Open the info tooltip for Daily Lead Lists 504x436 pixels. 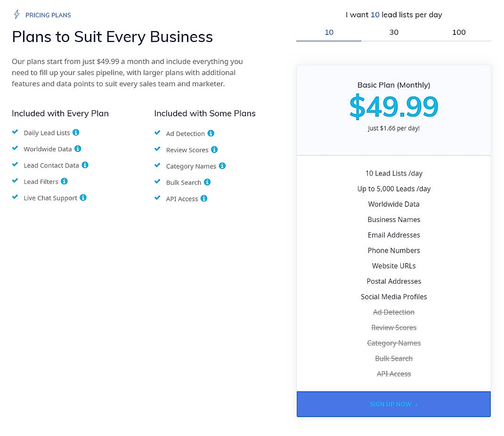pos(77,132)
